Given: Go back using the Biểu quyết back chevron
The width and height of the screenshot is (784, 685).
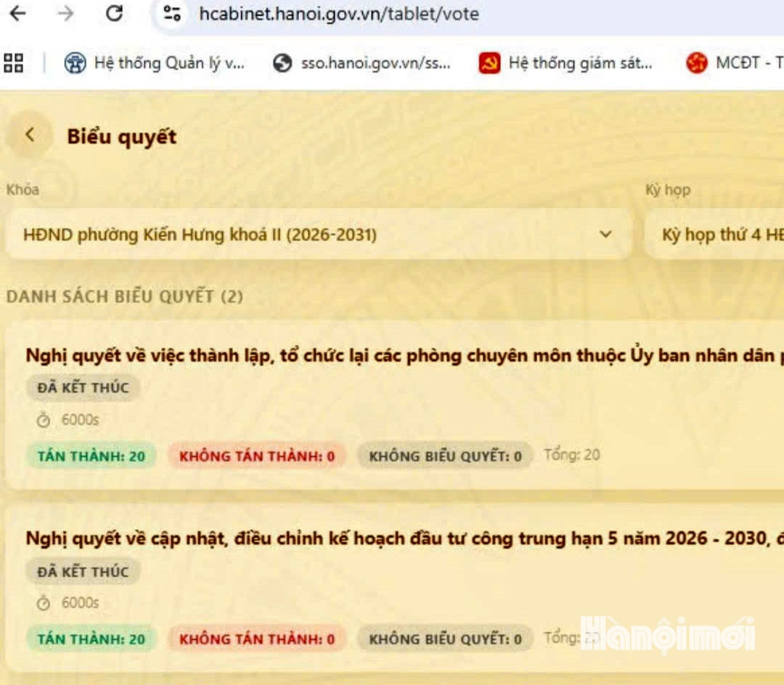Looking at the screenshot, I should pyautogui.click(x=30, y=134).
